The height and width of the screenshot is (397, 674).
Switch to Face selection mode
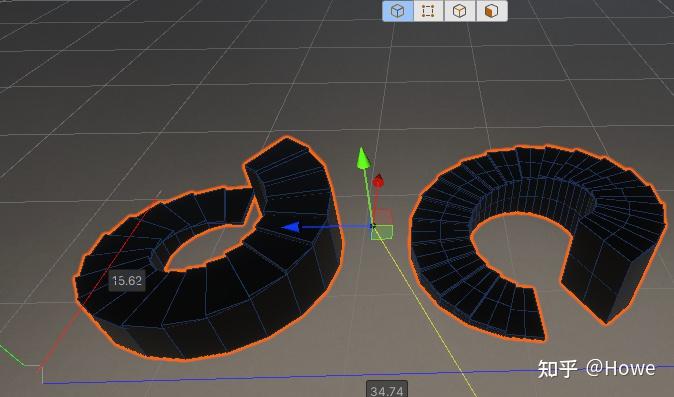point(491,11)
